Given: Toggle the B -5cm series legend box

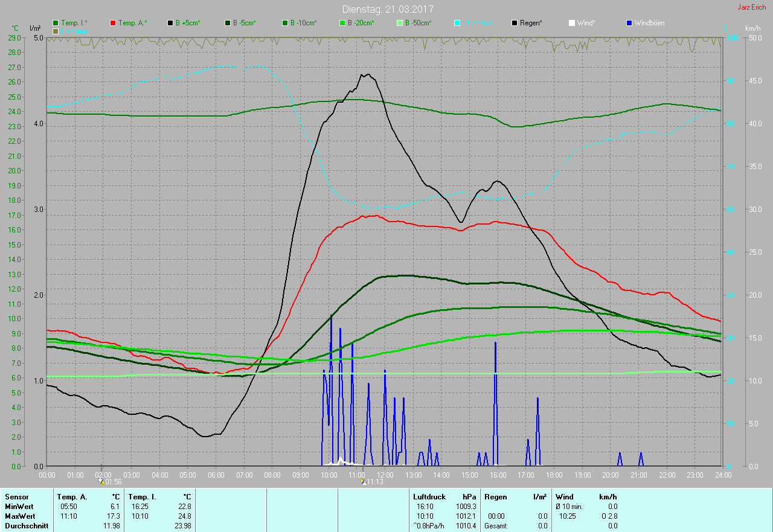Looking at the screenshot, I should pyautogui.click(x=228, y=23).
